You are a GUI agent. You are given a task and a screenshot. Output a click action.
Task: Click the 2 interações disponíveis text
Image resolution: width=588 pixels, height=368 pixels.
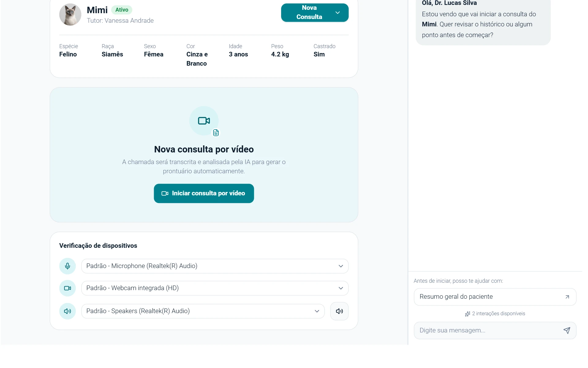click(499, 314)
